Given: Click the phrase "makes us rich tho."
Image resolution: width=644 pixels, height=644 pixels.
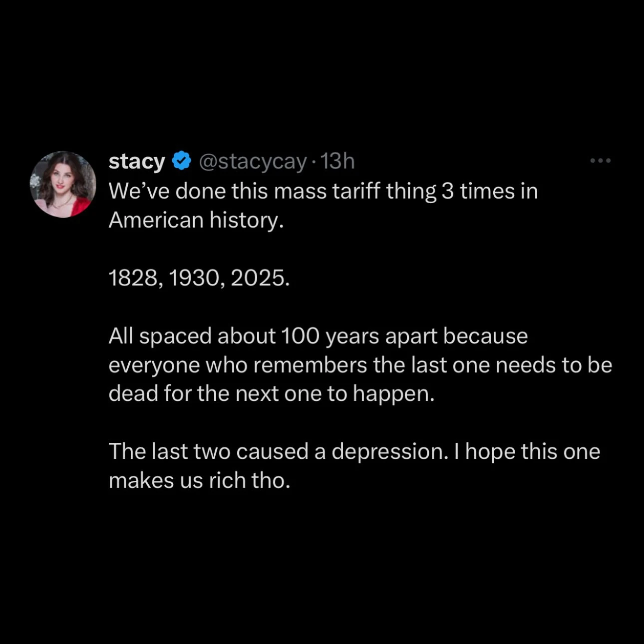Looking at the screenshot, I should (x=199, y=481).
